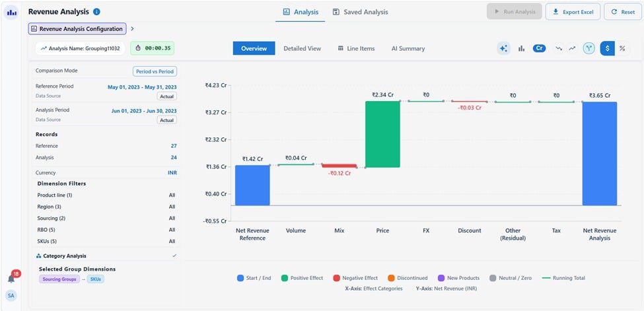Switch values to percentage mode
The image size is (644, 311).
coord(622,48)
